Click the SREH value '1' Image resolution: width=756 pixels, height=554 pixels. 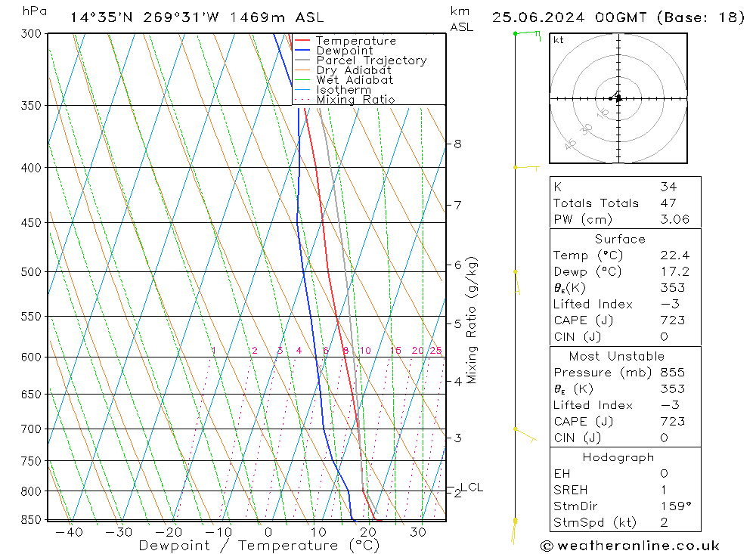pyautogui.click(x=664, y=490)
